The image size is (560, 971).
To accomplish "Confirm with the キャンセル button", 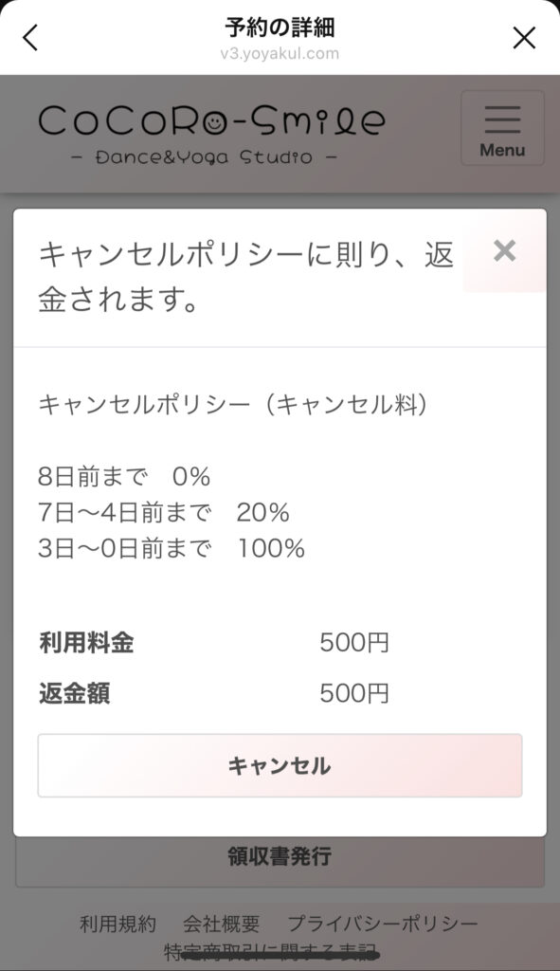I will (280, 765).
